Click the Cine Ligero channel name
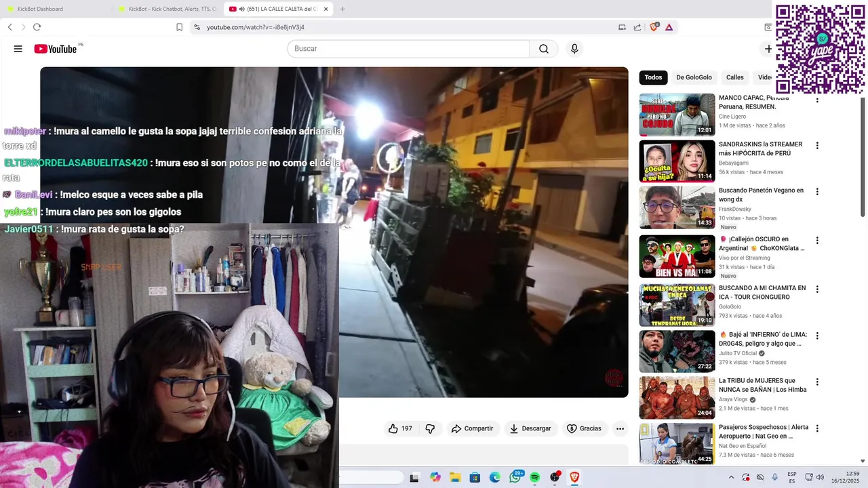Screen dimensions: 868x488 732,117
